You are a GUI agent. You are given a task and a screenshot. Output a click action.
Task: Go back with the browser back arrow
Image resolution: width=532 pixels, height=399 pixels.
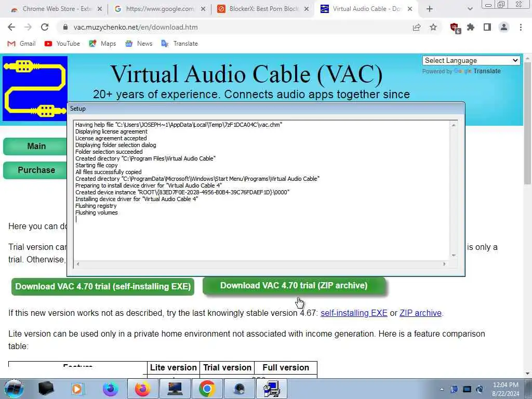(11, 27)
